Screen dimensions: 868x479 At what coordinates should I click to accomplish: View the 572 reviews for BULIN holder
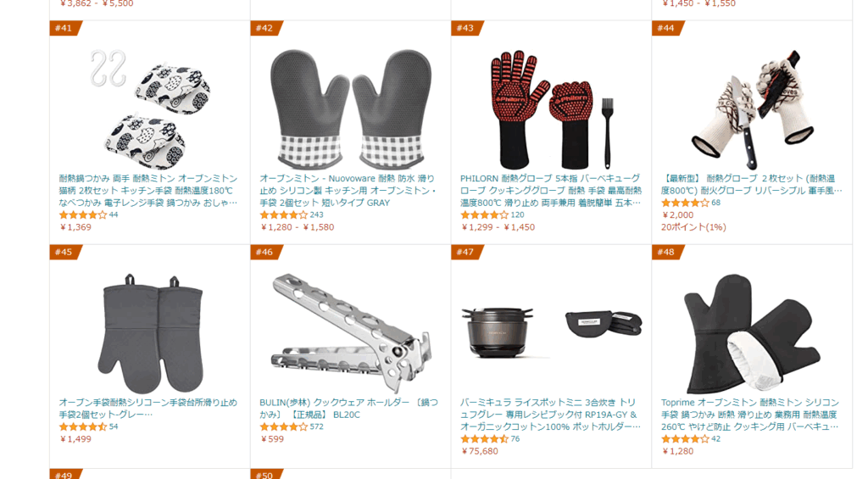[x=317, y=427]
